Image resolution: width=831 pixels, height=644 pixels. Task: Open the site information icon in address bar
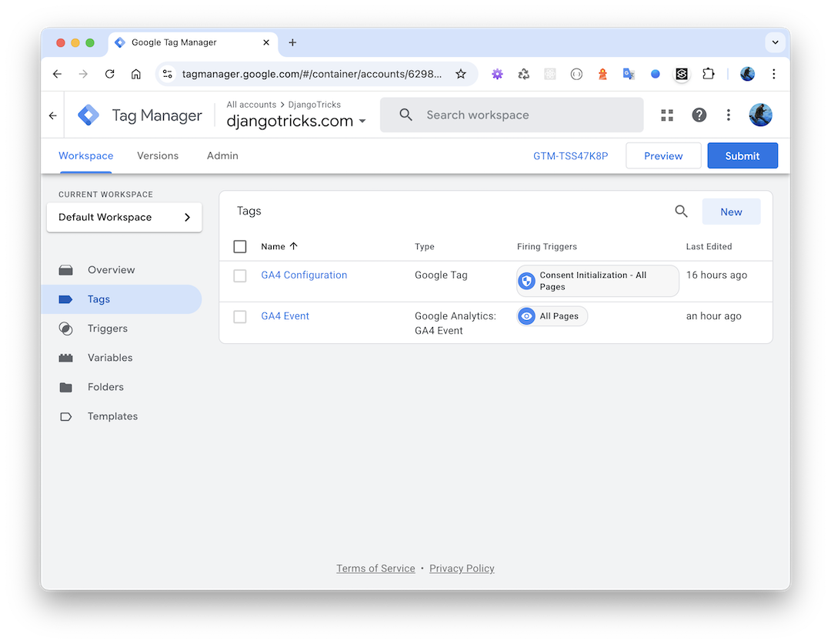pyautogui.click(x=168, y=74)
